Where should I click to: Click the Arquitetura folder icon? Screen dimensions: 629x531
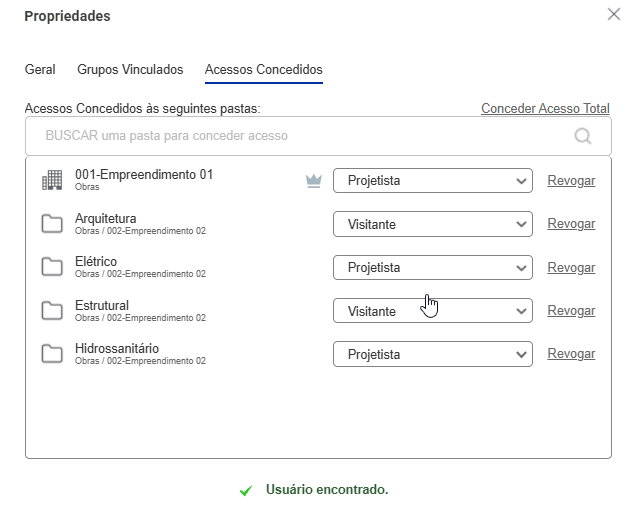click(x=52, y=224)
